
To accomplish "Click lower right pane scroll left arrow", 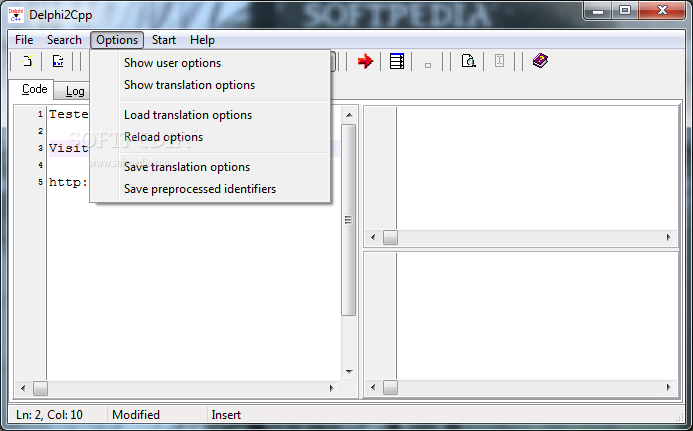I will (373, 388).
